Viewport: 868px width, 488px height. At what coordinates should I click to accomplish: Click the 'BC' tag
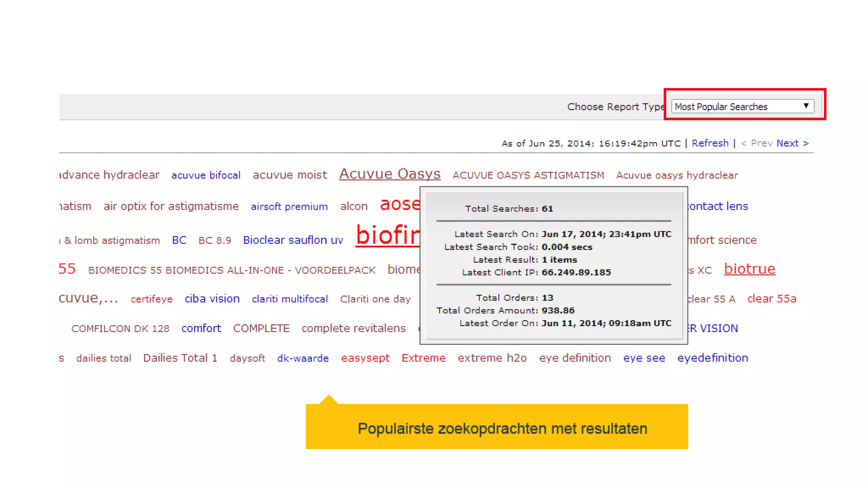[x=179, y=240]
